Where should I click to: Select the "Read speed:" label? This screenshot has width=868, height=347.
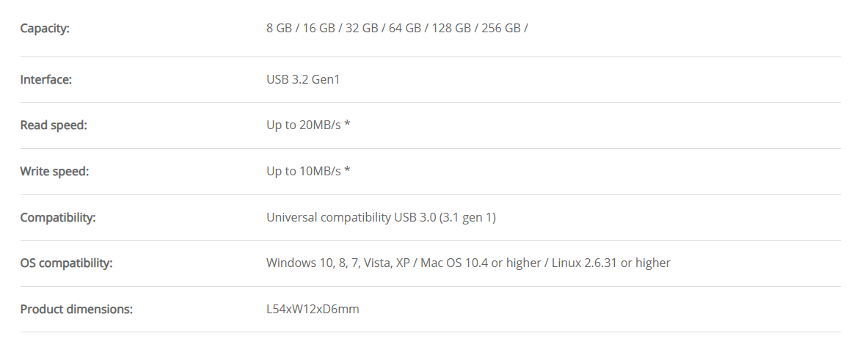tap(54, 125)
